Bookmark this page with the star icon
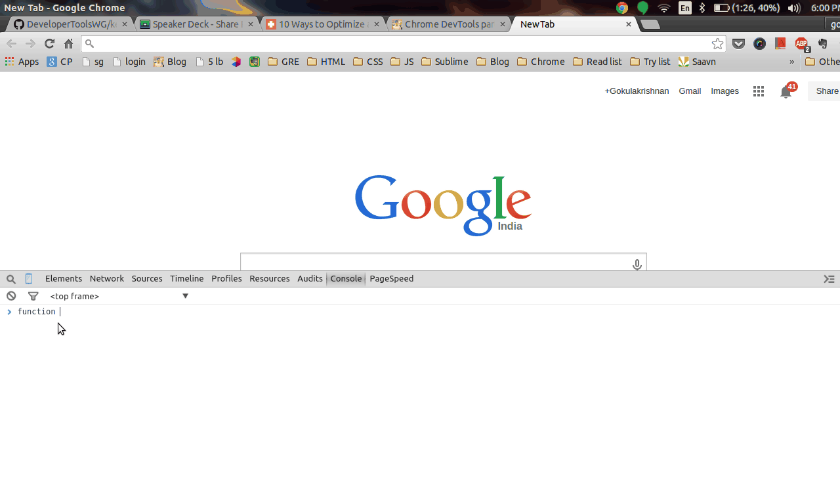 (x=718, y=44)
